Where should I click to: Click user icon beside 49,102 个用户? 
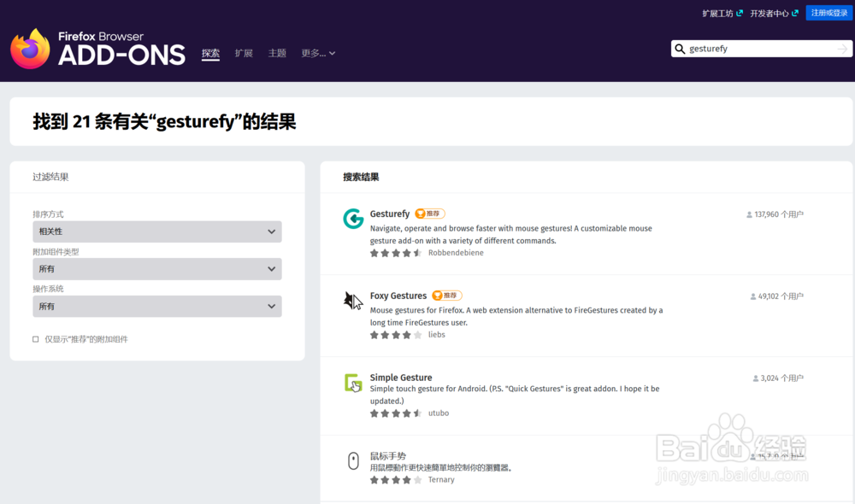pos(753,296)
